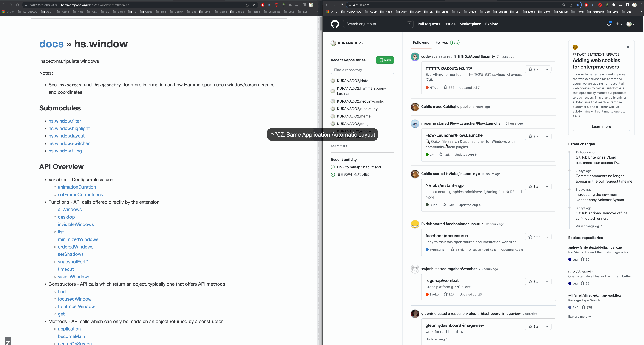Click the GitHub Octocat logo
The width and height of the screenshot is (644, 345).
tap(335, 24)
